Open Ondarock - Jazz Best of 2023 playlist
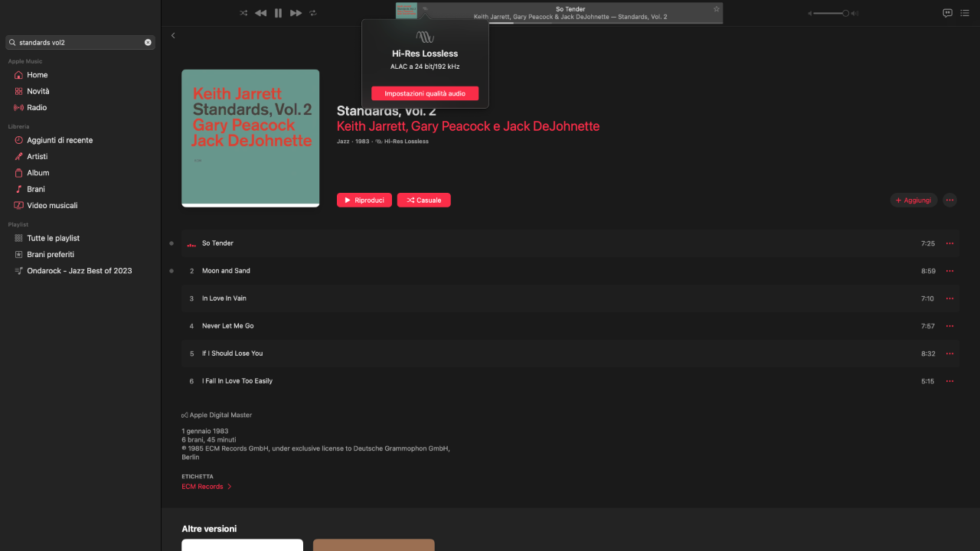 click(80, 271)
